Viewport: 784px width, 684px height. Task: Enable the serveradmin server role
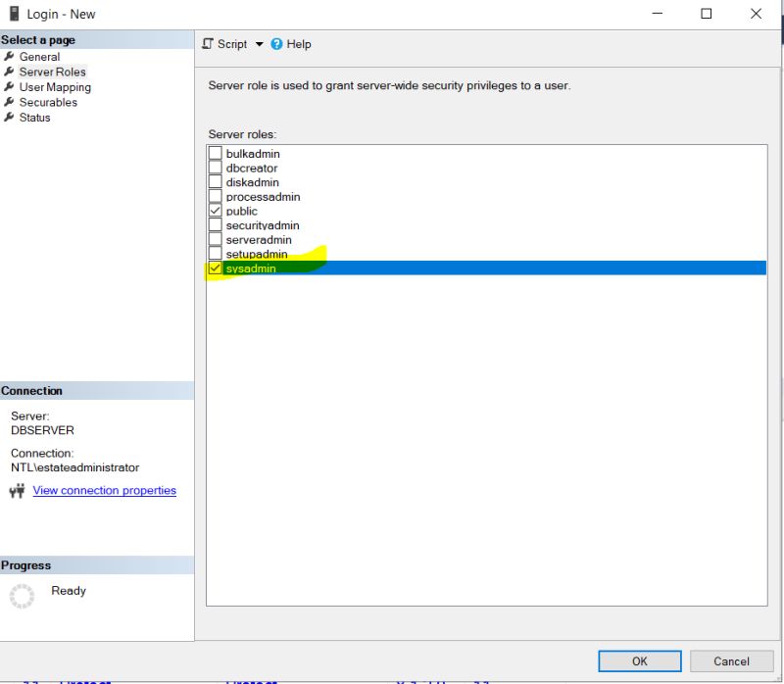click(214, 239)
